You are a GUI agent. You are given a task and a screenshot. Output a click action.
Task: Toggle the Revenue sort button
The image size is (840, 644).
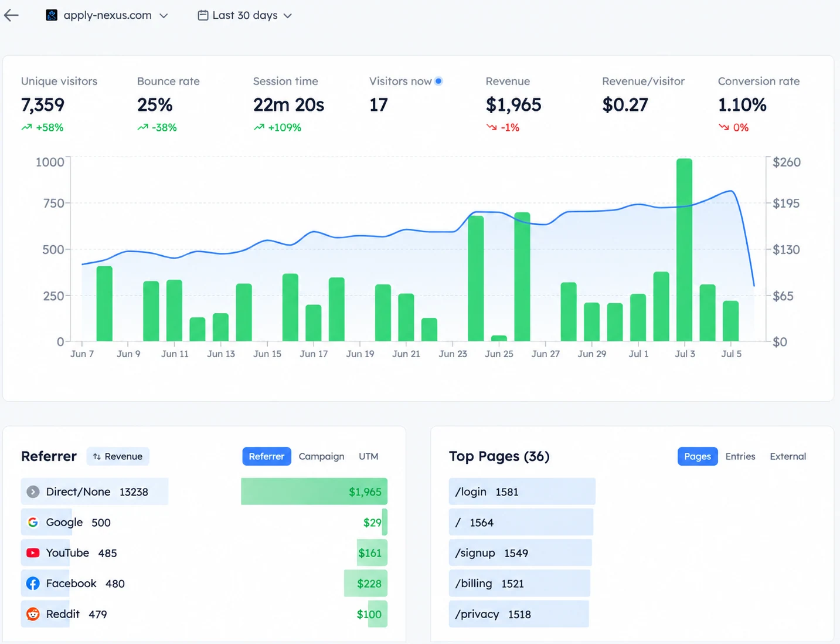click(118, 456)
